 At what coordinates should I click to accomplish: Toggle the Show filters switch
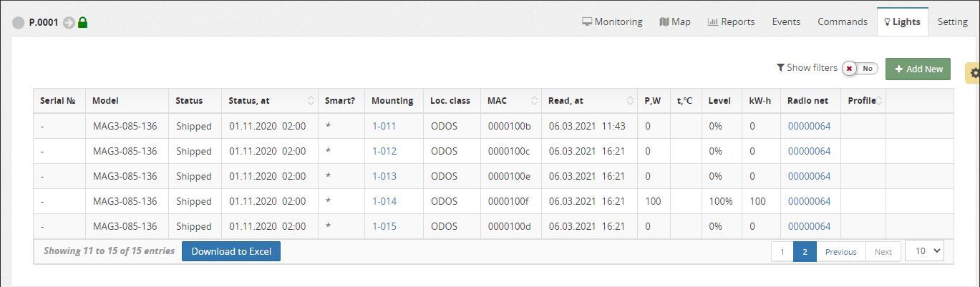coord(860,69)
